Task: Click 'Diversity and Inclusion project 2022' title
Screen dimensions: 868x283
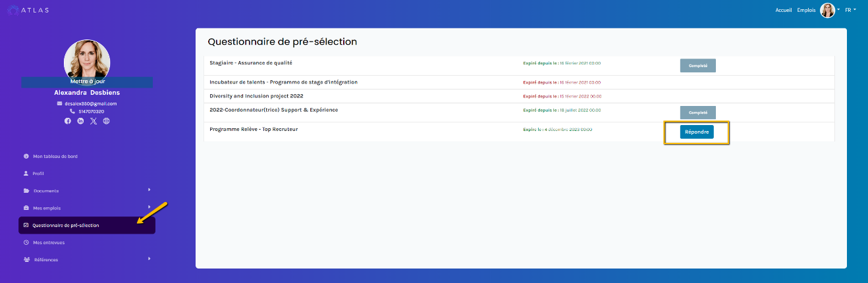Action: click(256, 96)
